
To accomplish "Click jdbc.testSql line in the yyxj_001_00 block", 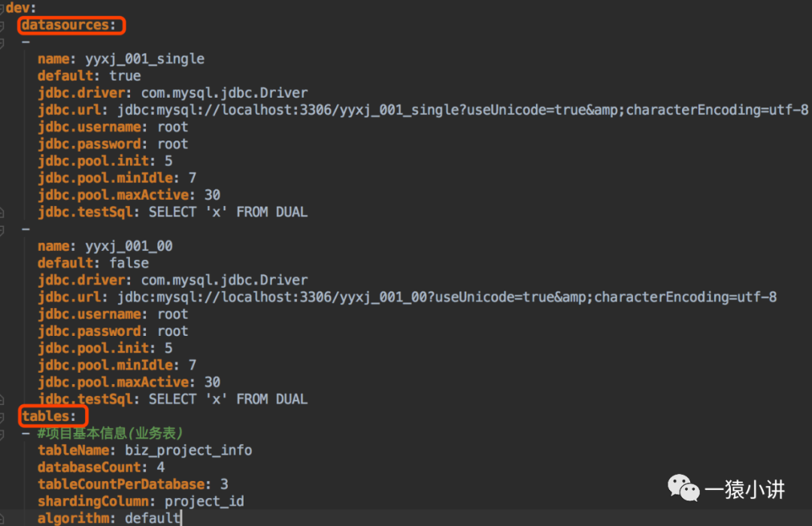I will [x=172, y=399].
